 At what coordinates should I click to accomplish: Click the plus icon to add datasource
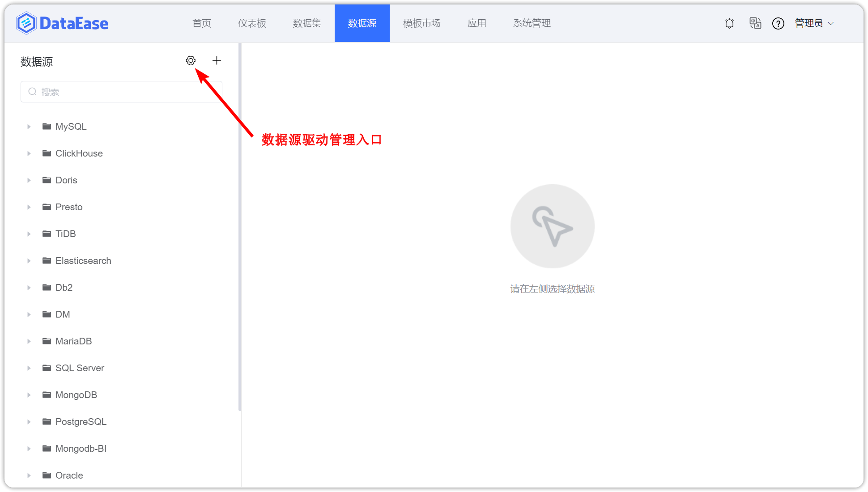pos(217,60)
